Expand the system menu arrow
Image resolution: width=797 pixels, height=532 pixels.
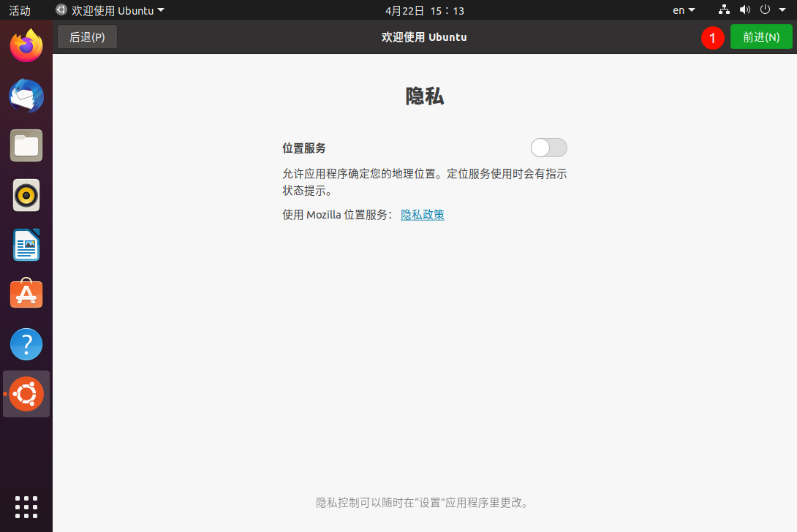(782, 9)
